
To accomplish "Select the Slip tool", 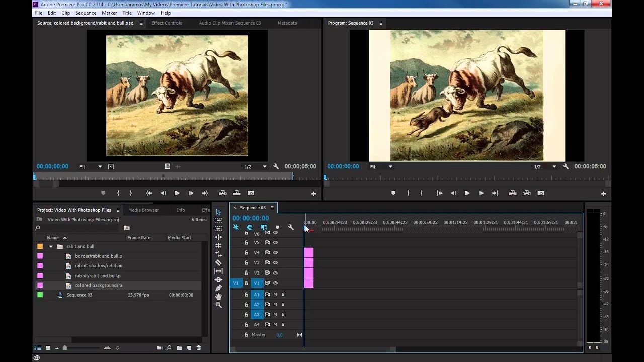I will [x=218, y=271].
